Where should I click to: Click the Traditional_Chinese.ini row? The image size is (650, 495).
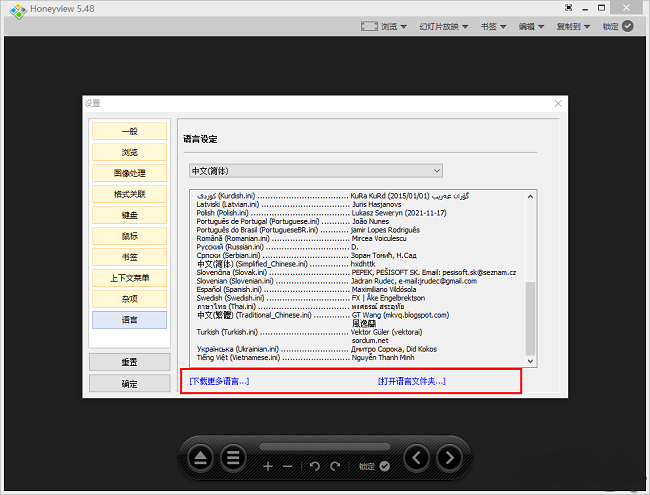[x=323, y=315]
